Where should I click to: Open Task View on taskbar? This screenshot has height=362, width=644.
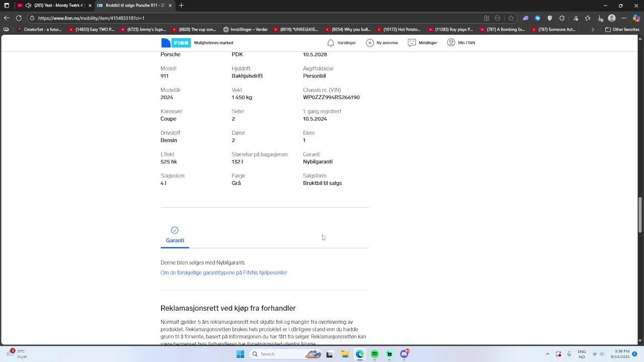pos(330,354)
